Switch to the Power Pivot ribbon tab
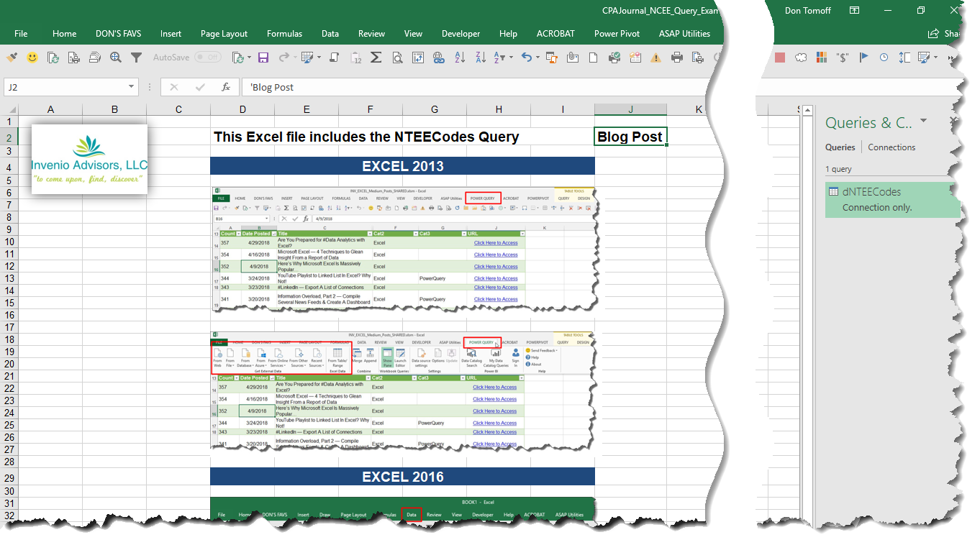The width and height of the screenshot is (980, 545). (x=617, y=33)
